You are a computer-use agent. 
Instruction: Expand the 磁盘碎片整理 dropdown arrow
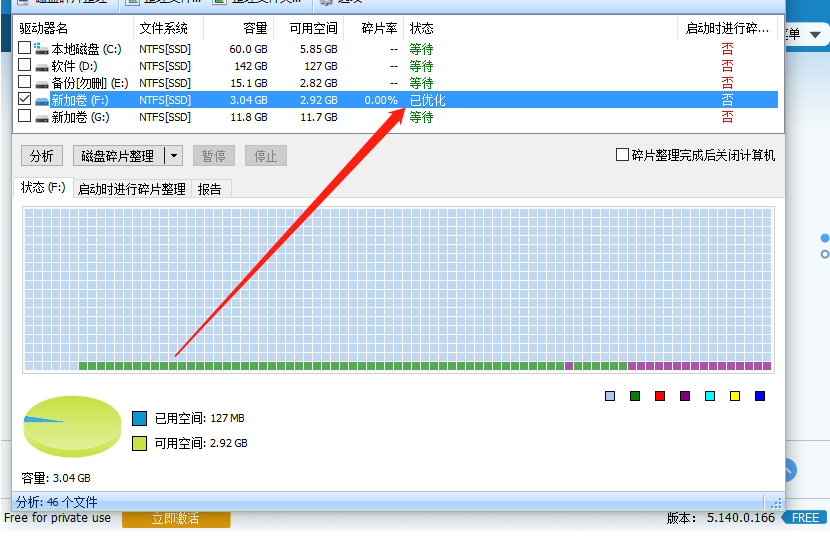pos(174,156)
